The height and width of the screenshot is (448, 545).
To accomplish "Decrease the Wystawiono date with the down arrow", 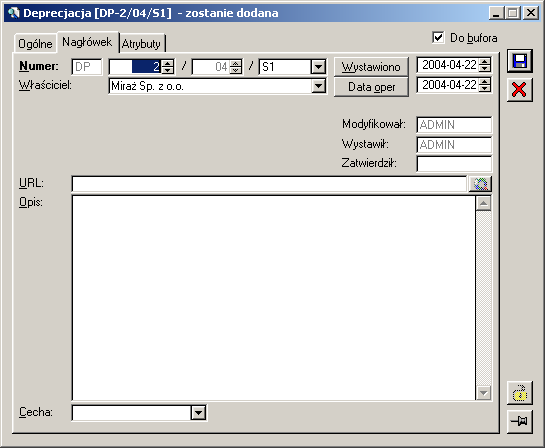I will tap(485, 68).
